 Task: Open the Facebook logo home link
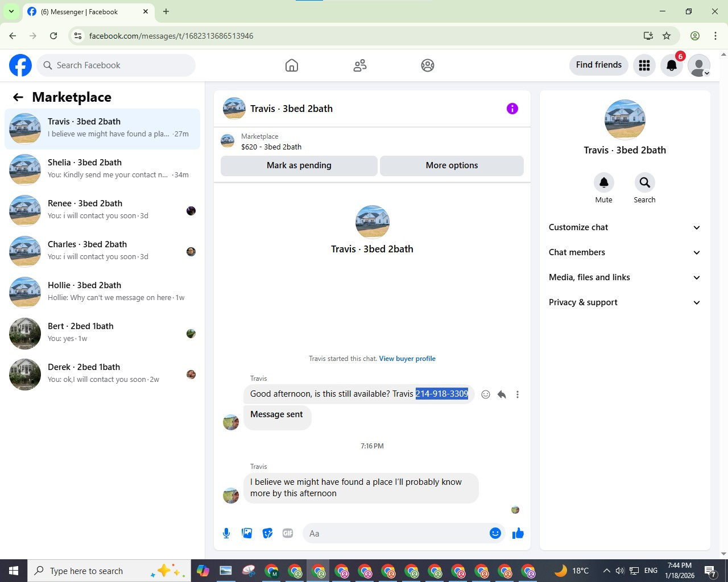coord(20,65)
